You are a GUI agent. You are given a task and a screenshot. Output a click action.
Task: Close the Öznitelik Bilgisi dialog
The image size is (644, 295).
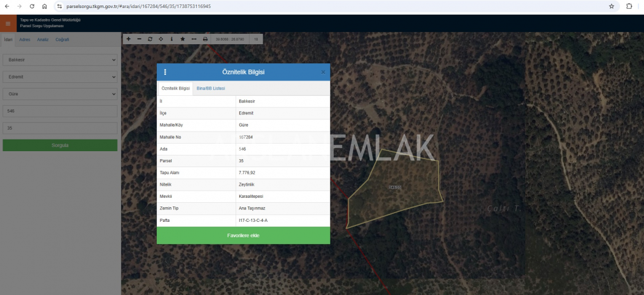coord(323,72)
